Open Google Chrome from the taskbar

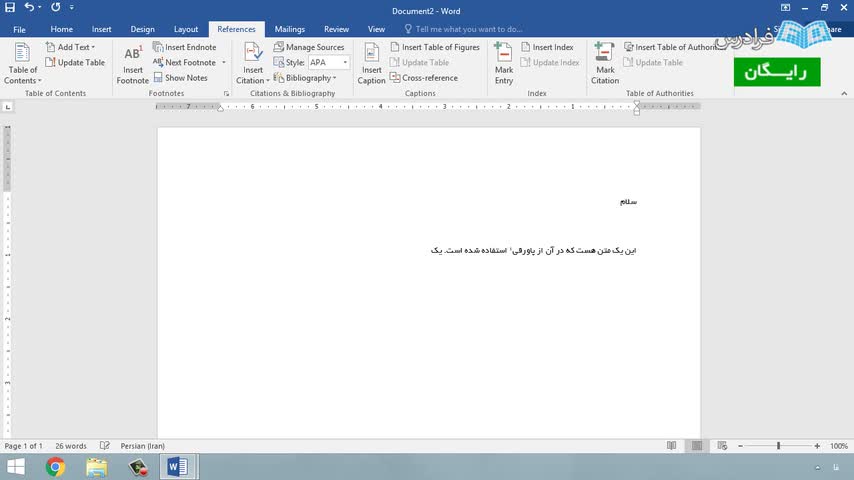(x=55, y=467)
